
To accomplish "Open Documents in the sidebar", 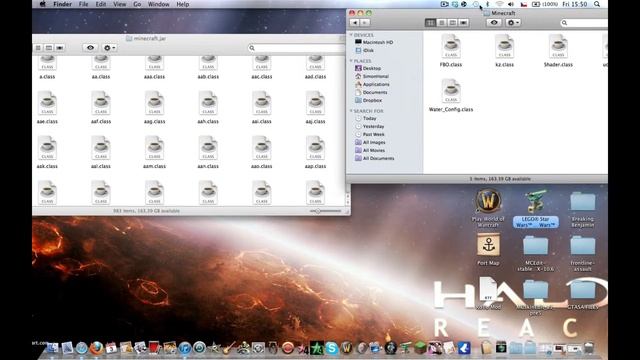I will [371, 92].
